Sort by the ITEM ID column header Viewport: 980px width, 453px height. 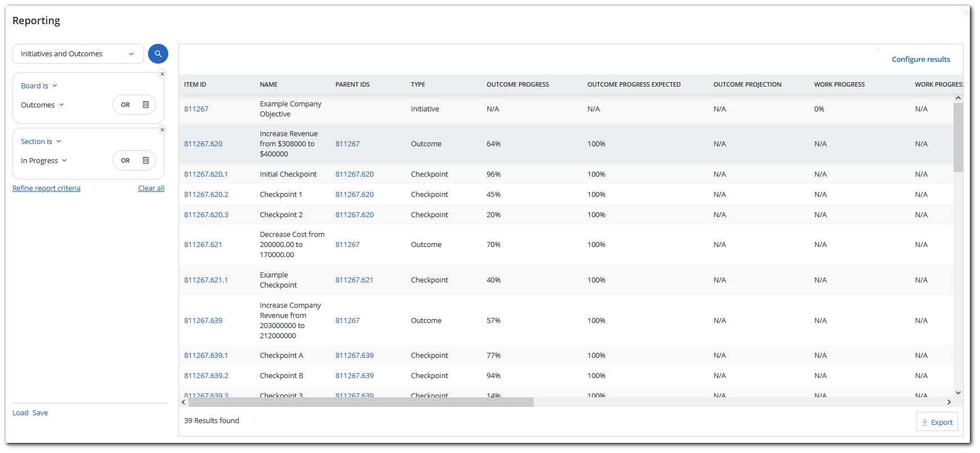click(195, 84)
